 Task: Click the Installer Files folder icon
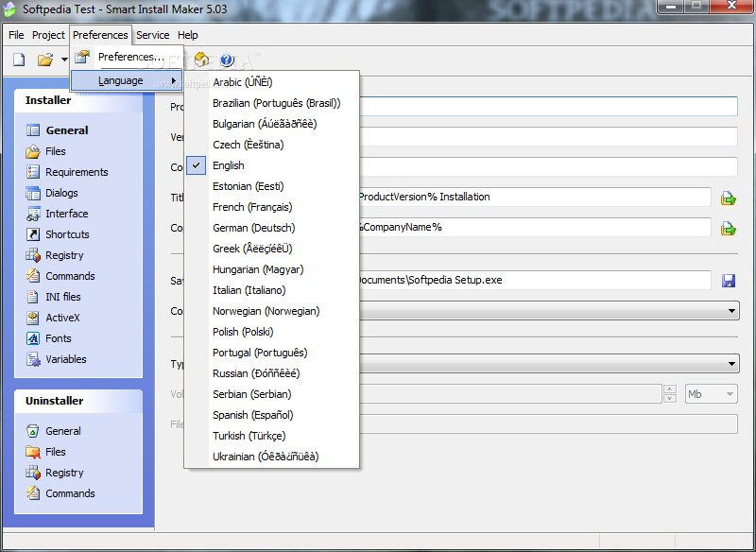point(33,151)
